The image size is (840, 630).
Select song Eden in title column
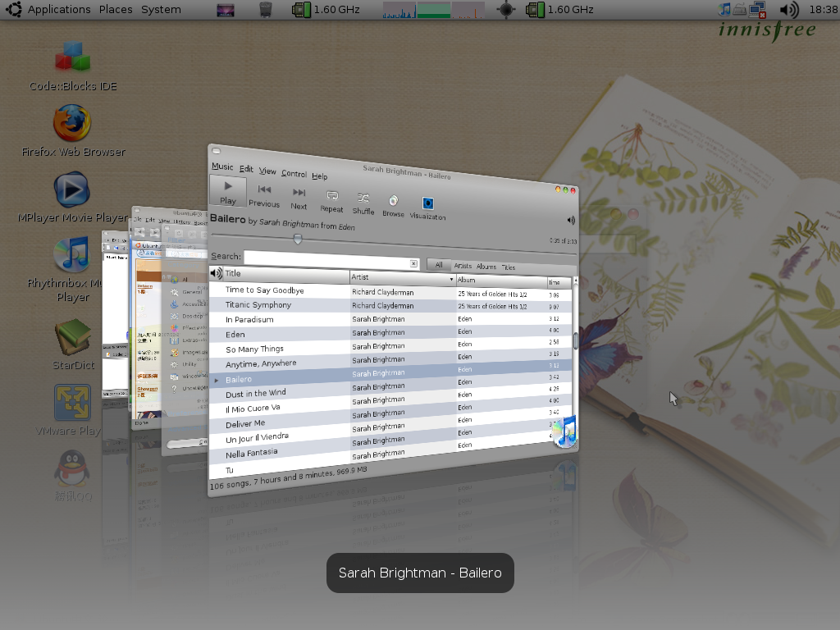click(x=235, y=335)
